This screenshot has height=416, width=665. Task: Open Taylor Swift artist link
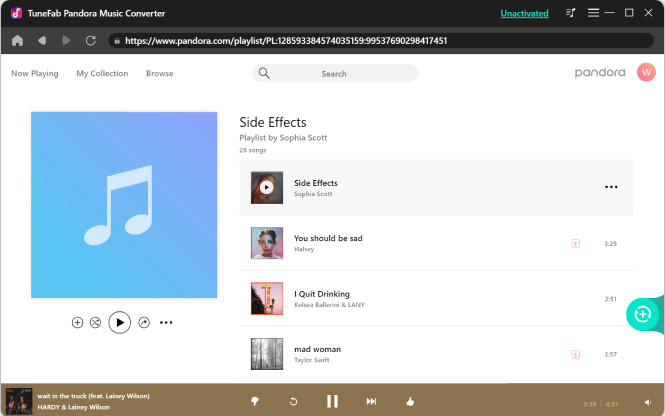click(312, 360)
